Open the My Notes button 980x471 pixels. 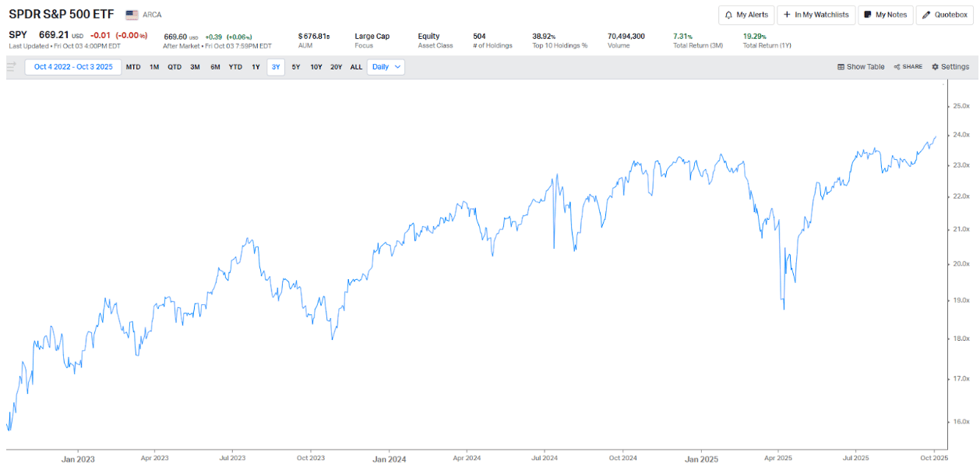[886, 15]
